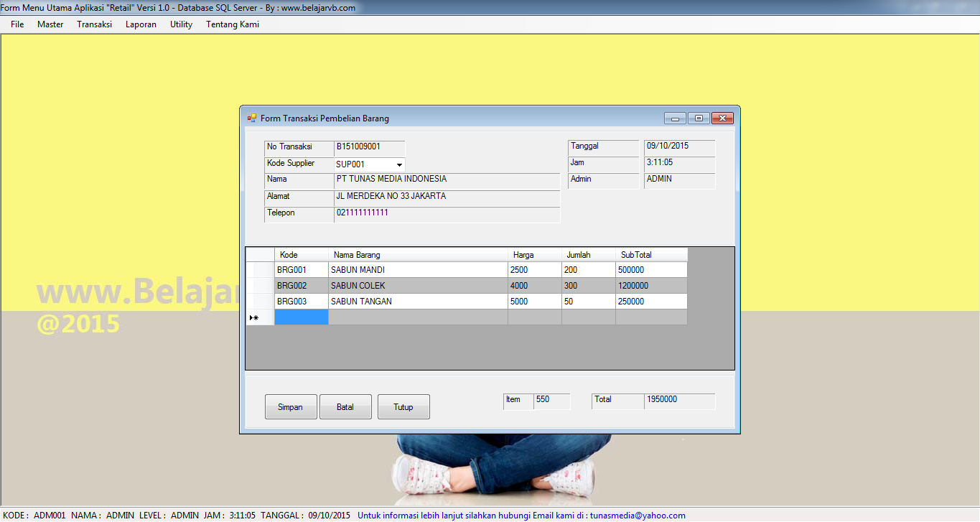Viewport: 980px width, 522px height.
Task: Select the SABUN TANGAN cell
Action: coord(418,302)
